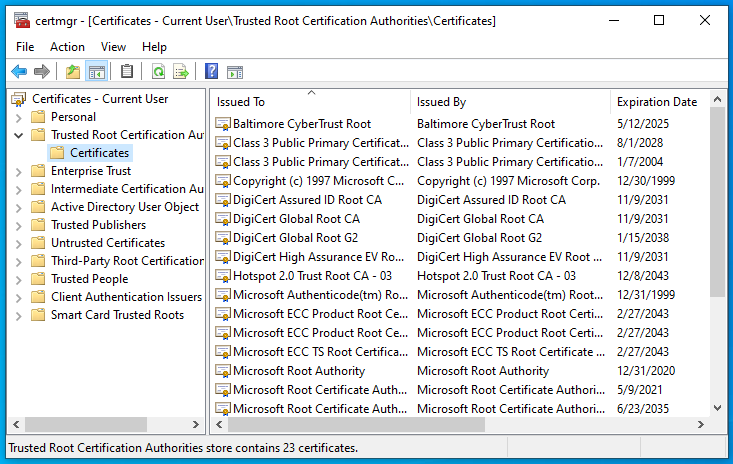Click the Up one level folder icon
733x464 pixels.
point(73,71)
